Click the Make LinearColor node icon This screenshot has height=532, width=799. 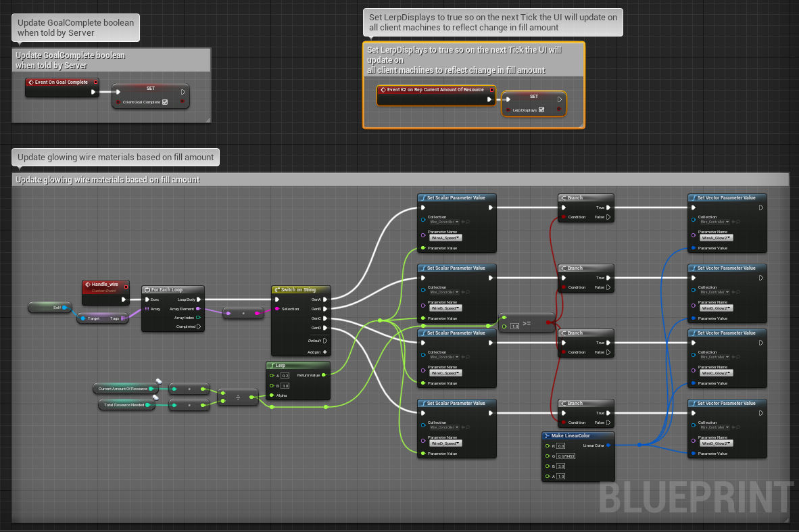548,436
